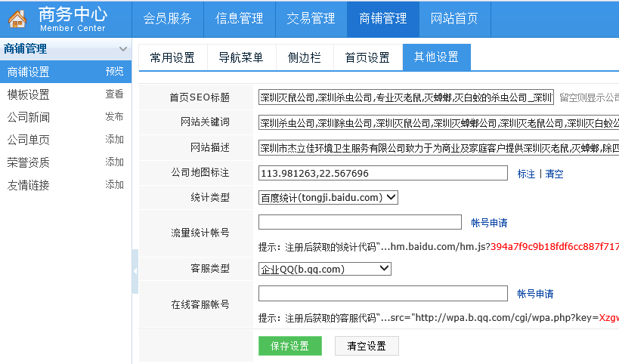This screenshot has width=619, height=364.
Task: Open 会员服务 in top navigation
Action: pyautogui.click(x=167, y=19)
